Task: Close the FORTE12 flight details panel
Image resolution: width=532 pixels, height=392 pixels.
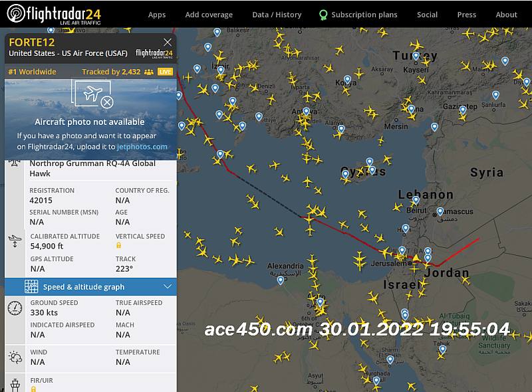Action: (168, 43)
